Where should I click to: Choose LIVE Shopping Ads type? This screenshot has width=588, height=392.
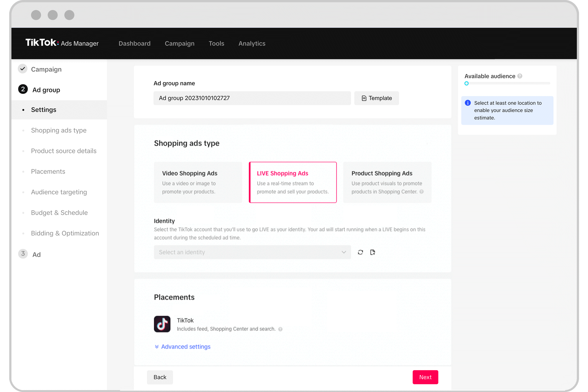(293, 182)
